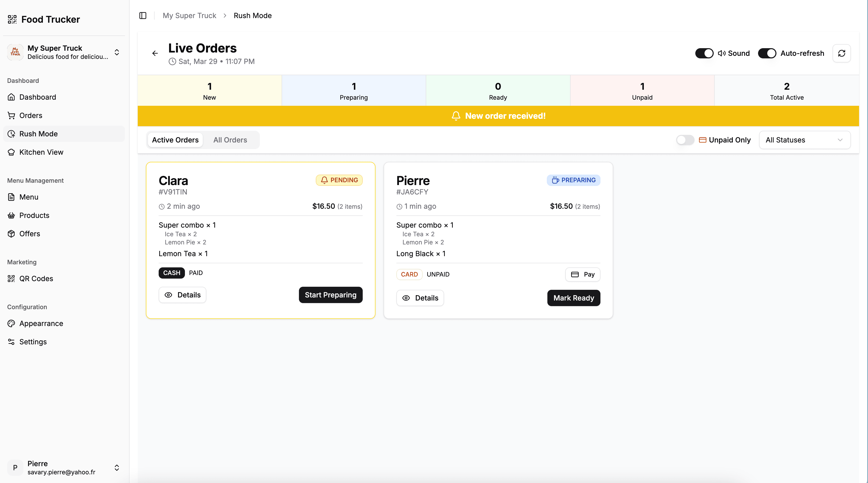The image size is (868, 483).
Task: Start preparing Clara's order
Action: click(331, 295)
